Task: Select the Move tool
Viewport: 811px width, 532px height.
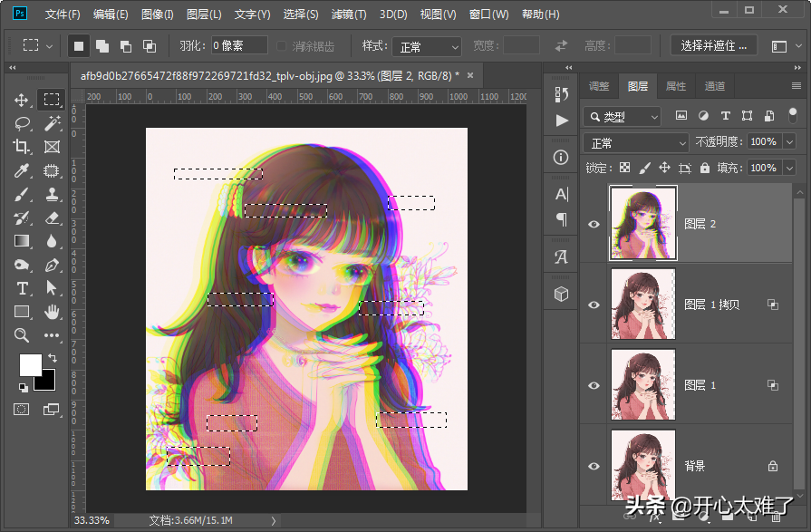Action: tap(23, 101)
